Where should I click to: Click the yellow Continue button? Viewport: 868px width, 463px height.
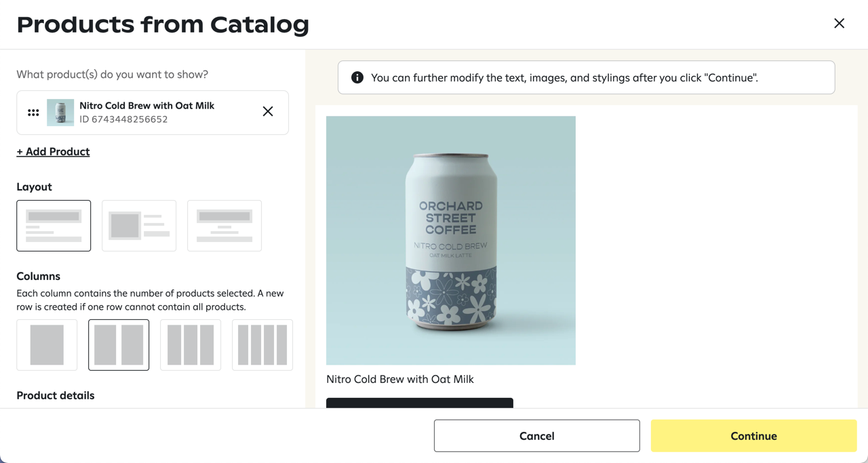click(753, 436)
